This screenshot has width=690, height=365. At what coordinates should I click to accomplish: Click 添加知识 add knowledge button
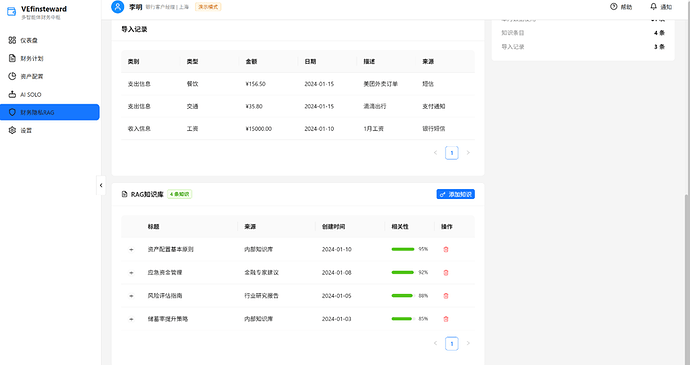click(455, 194)
